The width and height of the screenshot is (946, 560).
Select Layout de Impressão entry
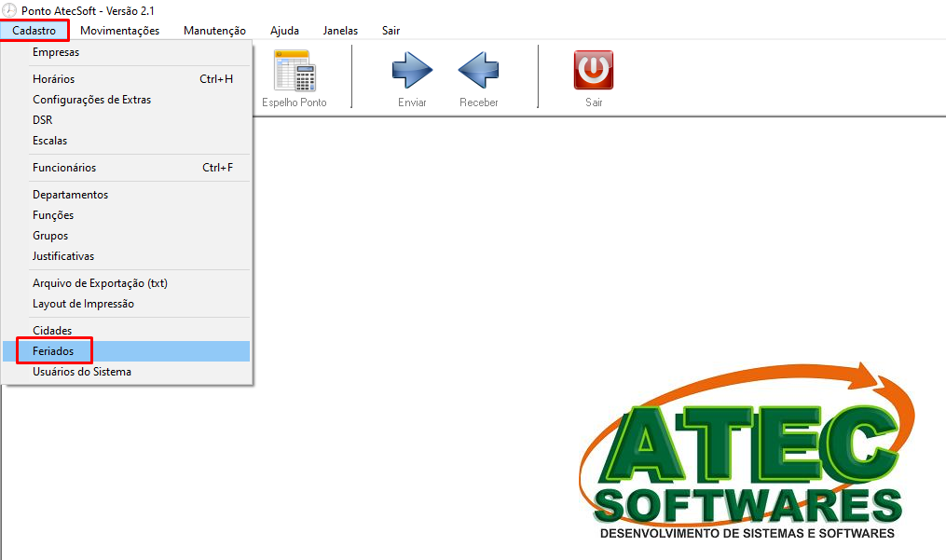coord(126,304)
